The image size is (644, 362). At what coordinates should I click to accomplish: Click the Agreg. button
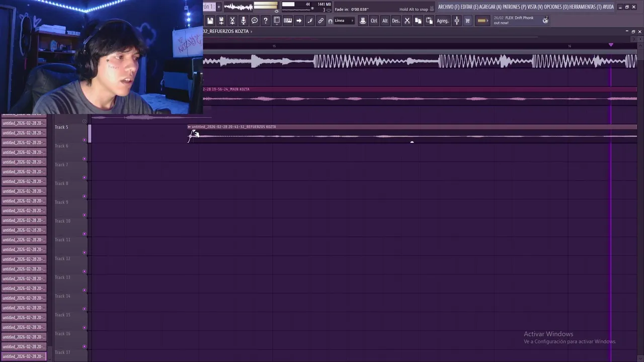coord(443,21)
